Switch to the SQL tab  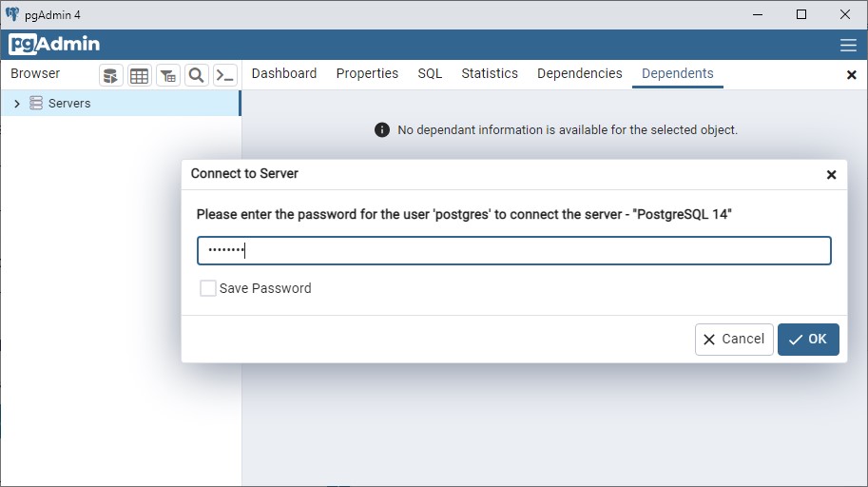coord(430,73)
